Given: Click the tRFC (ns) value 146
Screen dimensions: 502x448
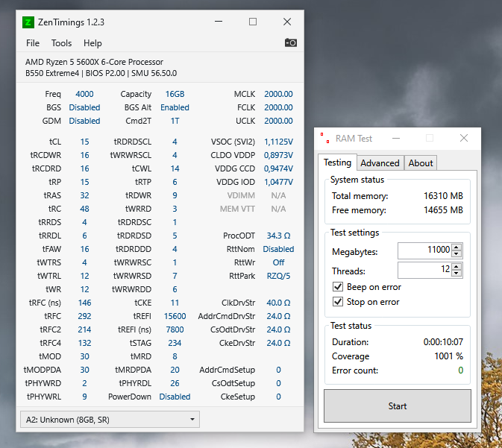Looking at the screenshot, I should click(x=84, y=303).
